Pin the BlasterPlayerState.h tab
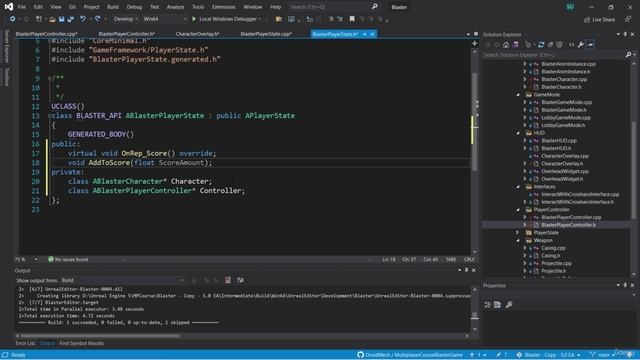Image resolution: width=640 pixels, height=360 pixels. [x=364, y=34]
